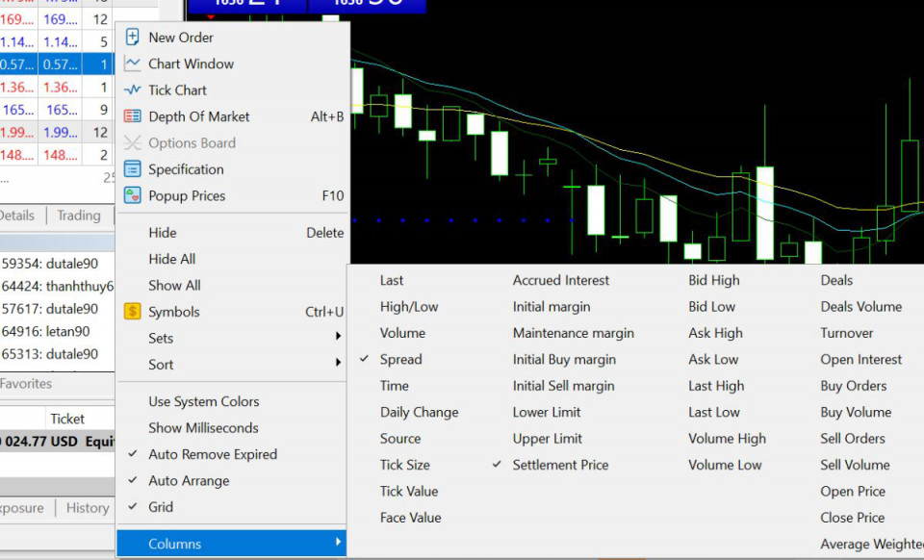Enable the Daily Change column

[419, 412]
